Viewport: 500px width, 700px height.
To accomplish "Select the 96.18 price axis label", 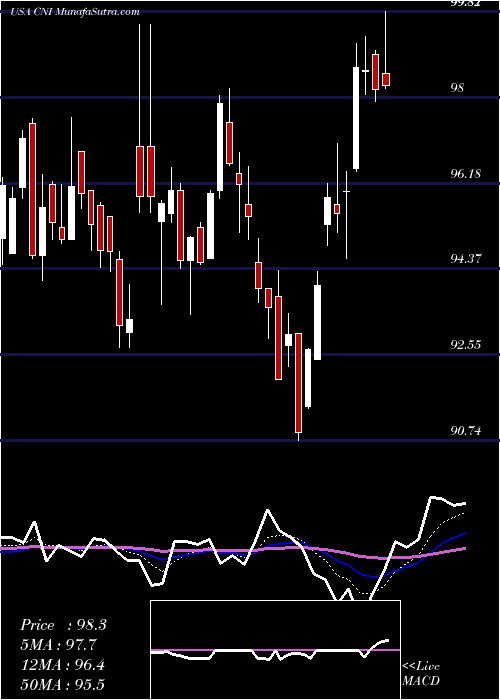I will pyautogui.click(x=466, y=173).
